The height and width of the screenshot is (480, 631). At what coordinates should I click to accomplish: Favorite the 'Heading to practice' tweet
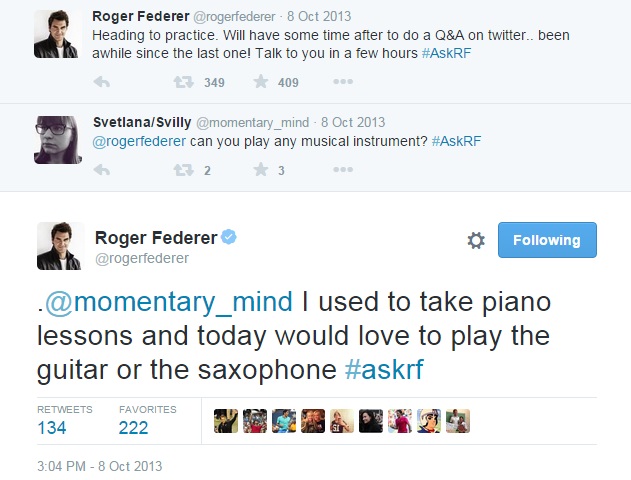coord(261,82)
